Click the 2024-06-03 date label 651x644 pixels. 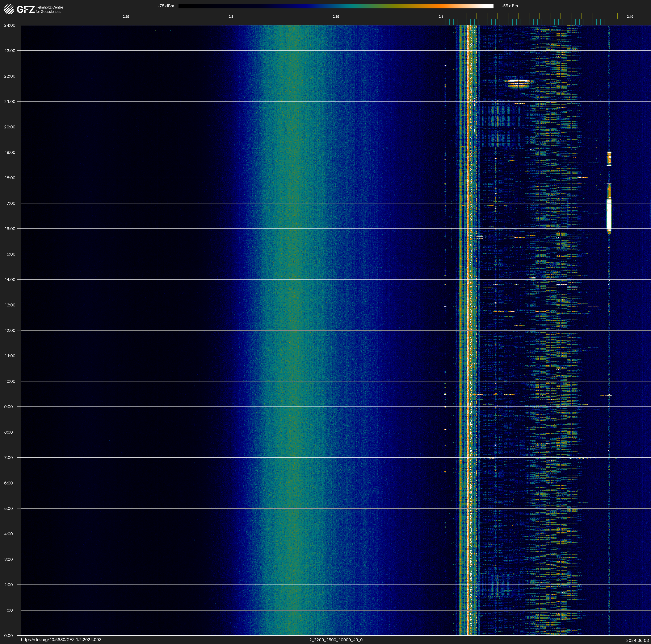click(637, 640)
